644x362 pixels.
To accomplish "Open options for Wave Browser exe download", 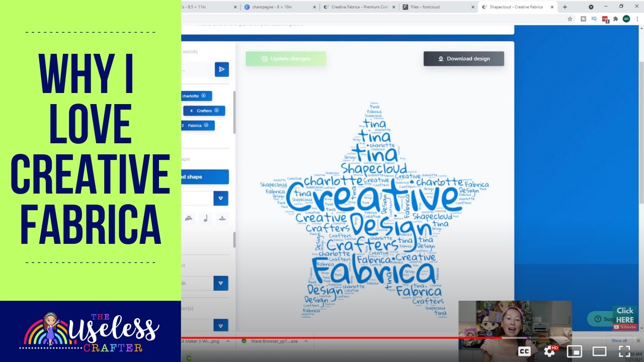I will [306, 341].
